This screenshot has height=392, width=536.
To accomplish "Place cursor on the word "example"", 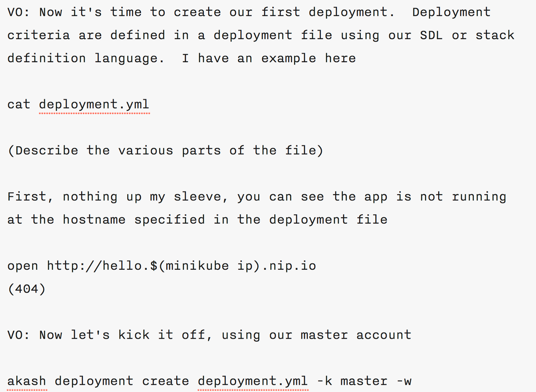I will click(288, 58).
